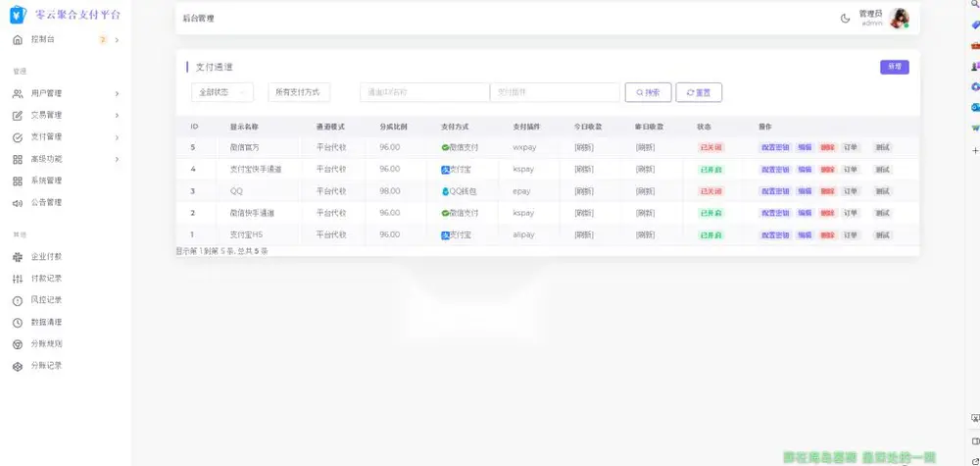The width and height of the screenshot is (980, 466).
Task: Click 订单 for 支付宝快手通道 row
Action: (851, 170)
